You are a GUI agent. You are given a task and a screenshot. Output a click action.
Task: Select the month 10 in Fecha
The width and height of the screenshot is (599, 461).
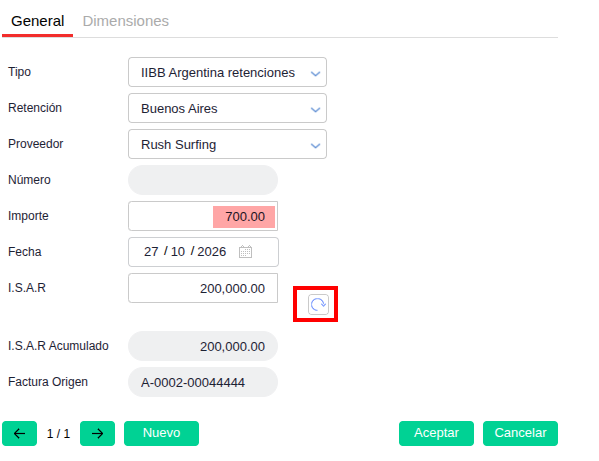coord(178,252)
